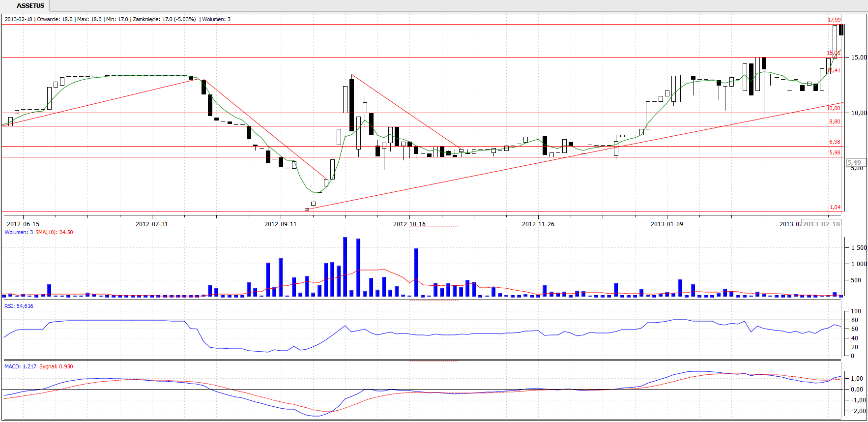
Task: Click the Wolumen: 3 indicator label
Action: coord(19,233)
